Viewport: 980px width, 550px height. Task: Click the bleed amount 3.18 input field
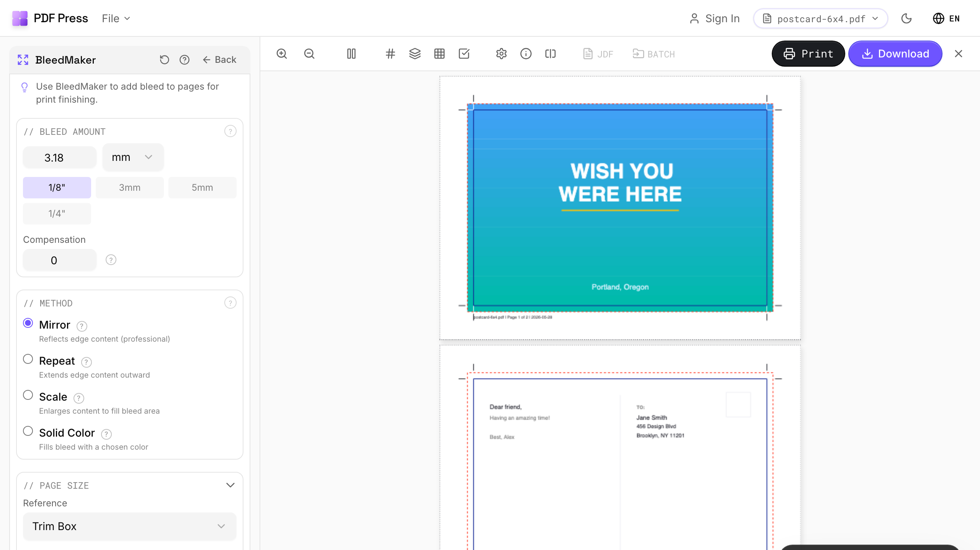60,157
